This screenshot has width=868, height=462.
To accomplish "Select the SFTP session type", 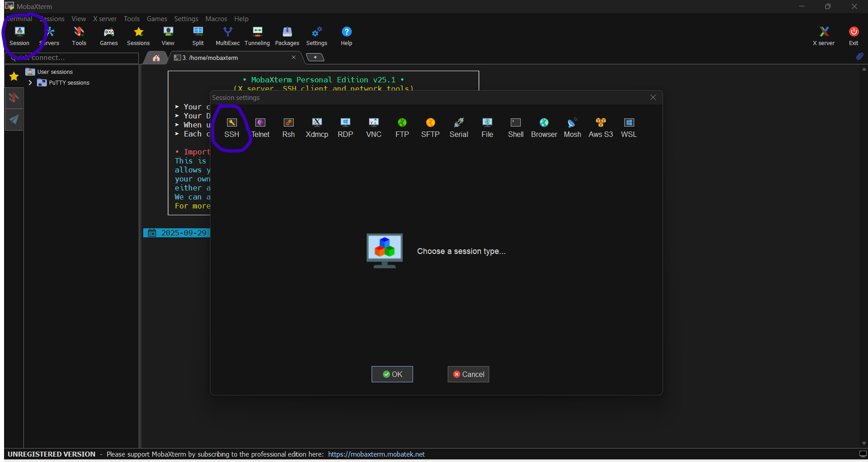I will point(430,127).
